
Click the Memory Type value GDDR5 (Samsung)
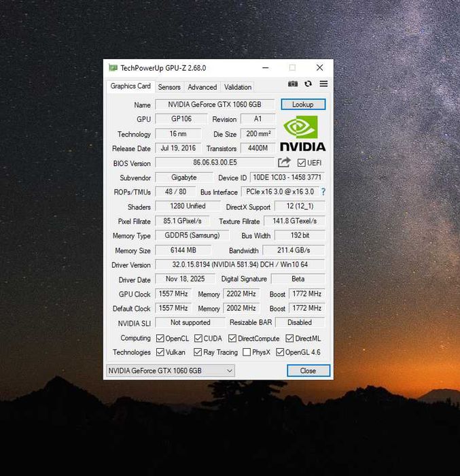192,235
